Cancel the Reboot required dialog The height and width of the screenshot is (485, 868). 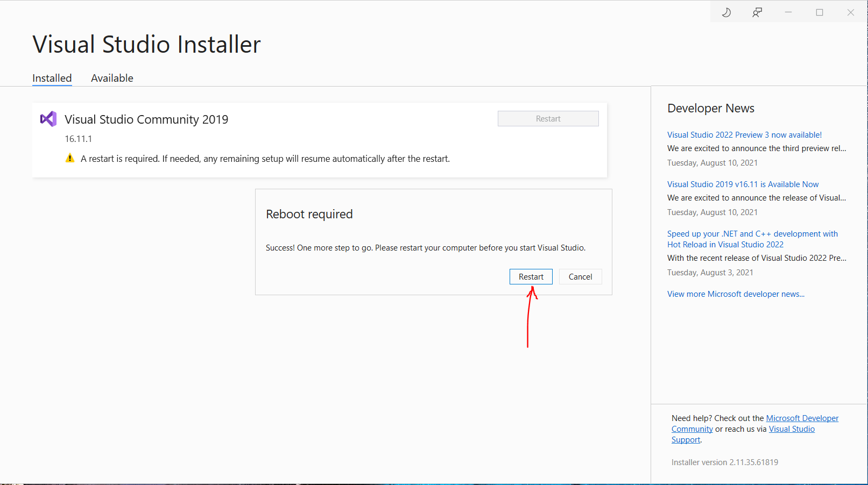(x=580, y=276)
